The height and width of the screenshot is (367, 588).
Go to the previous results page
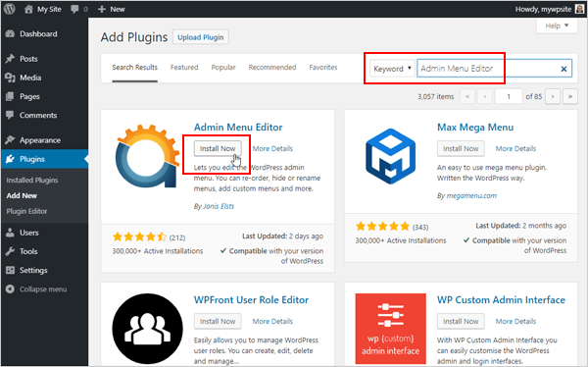[x=485, y=96]
